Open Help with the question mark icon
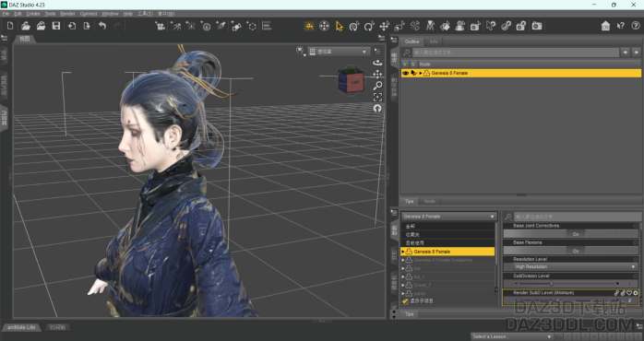The width and height of the screenshot is (644, 341). [x=636, y=26]
